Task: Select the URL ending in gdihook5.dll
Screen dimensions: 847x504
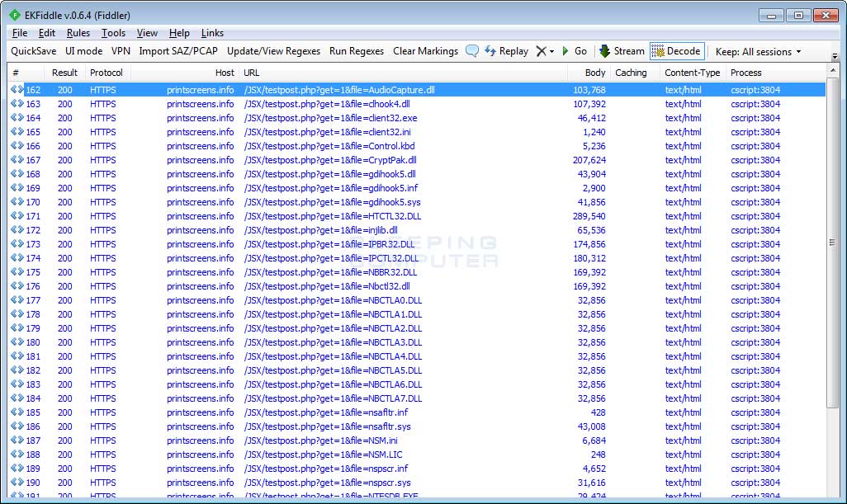Action: 329,174
